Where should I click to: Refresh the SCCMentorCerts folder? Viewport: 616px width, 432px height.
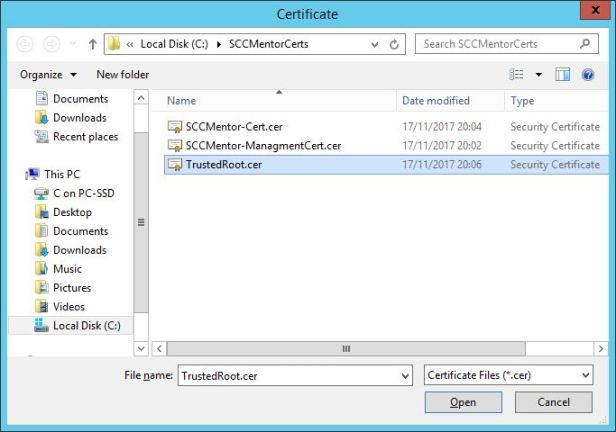point(394,44)
